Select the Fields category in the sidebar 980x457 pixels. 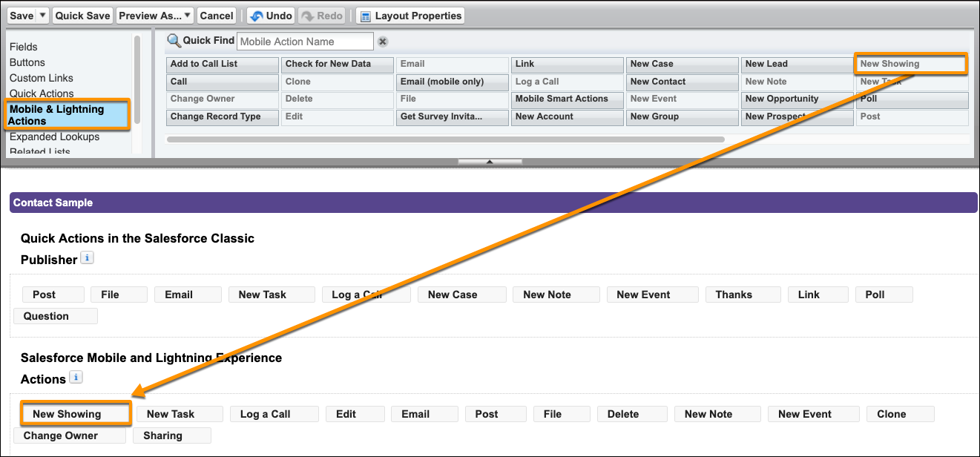tap(24, 46)
